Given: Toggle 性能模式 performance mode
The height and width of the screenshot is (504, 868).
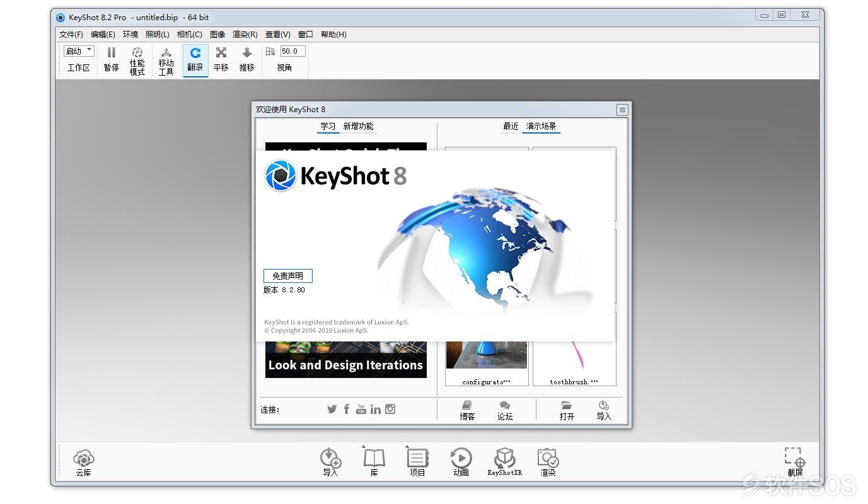Looking at the screenshot, I should [137, 61].
